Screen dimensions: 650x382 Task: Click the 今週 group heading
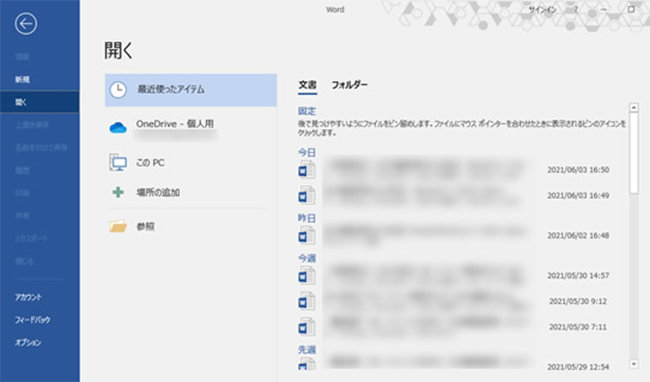tap(307, 258)
